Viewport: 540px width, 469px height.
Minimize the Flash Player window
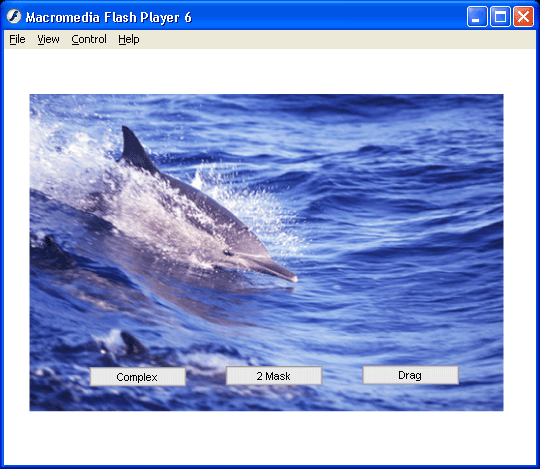[x=477, y=17]
